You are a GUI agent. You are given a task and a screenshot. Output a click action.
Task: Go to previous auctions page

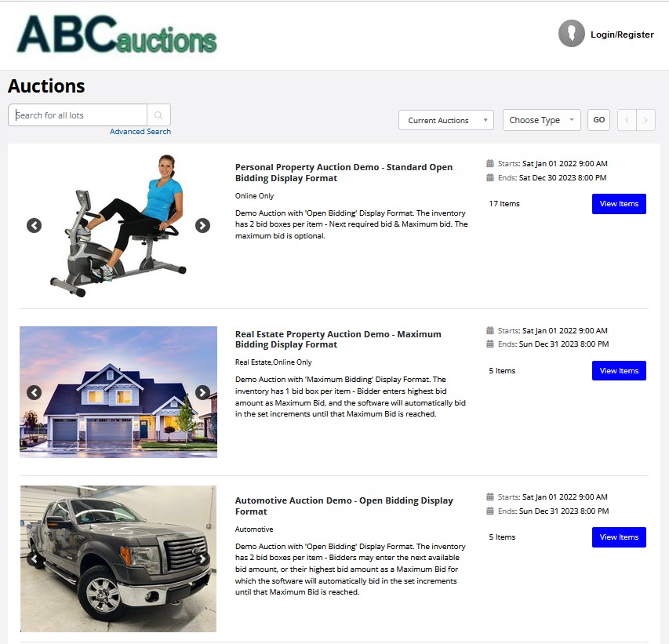coord(627,120)
